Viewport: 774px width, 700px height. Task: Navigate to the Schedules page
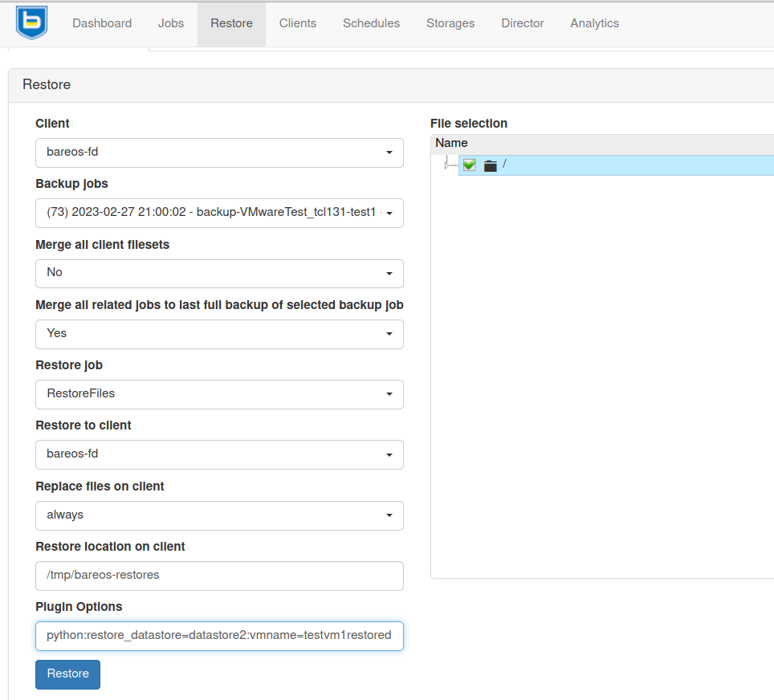[371, 23]
